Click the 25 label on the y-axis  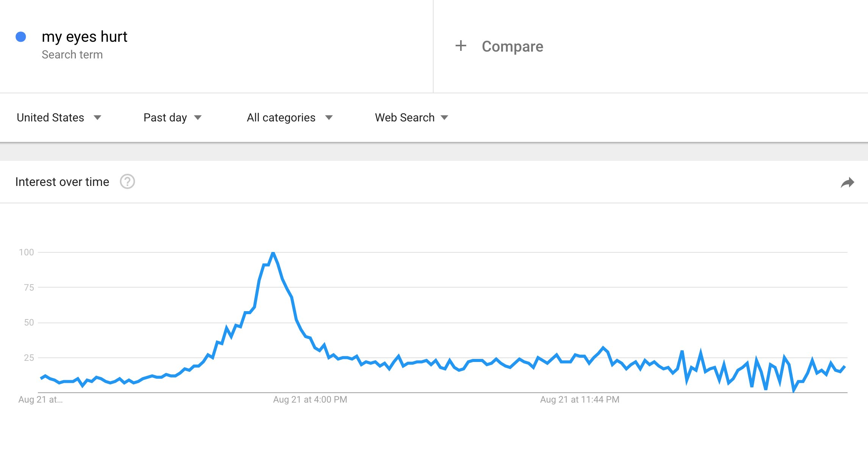tap(29, 358)
